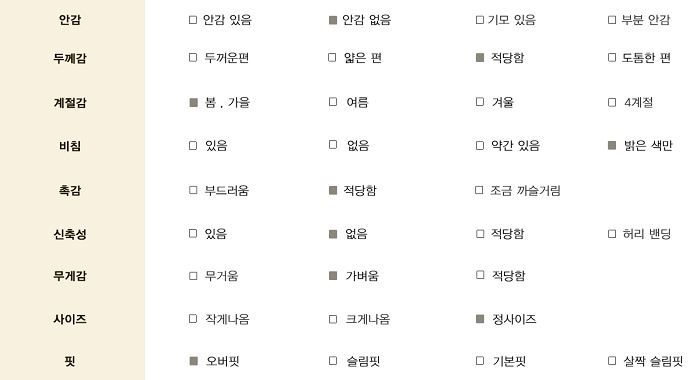Select the 기모 있음 checkbox
The height and width of the screenshot is (380, 700).
pyautogui.click(x=480, y=20)
